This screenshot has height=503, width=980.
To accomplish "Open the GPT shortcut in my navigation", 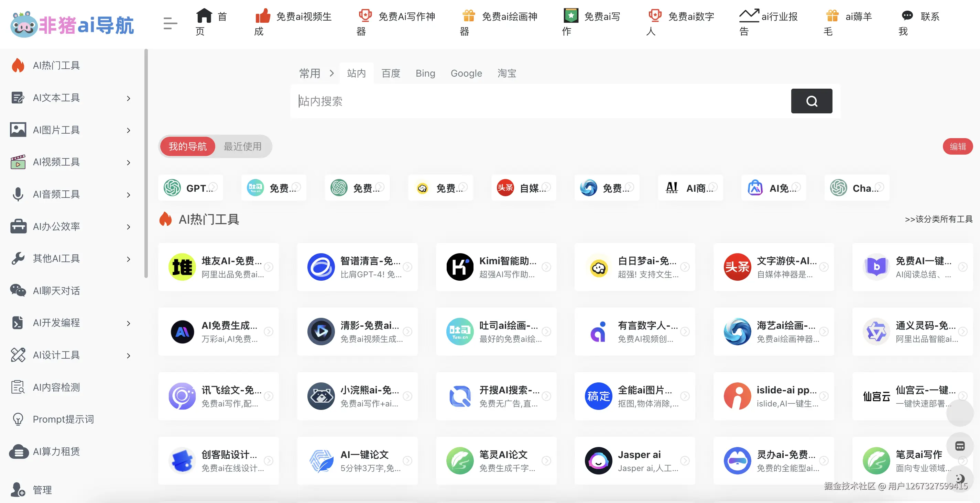I will [x=190, y=188].
